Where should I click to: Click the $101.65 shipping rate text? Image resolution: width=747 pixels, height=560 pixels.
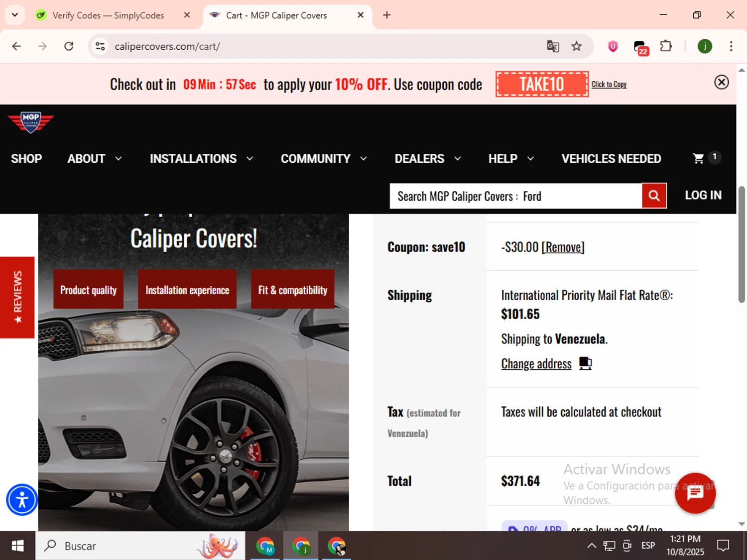click(x=520, y=314)
